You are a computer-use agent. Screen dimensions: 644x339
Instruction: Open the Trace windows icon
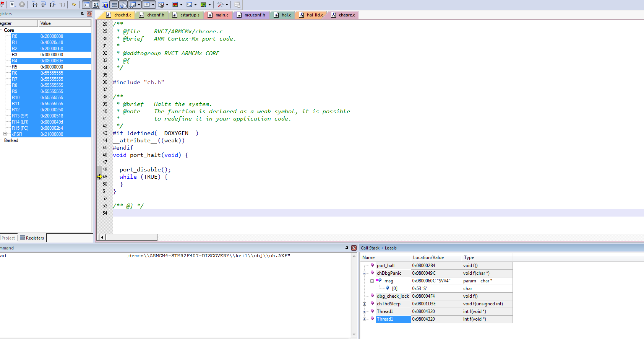(x=189, y=5)
